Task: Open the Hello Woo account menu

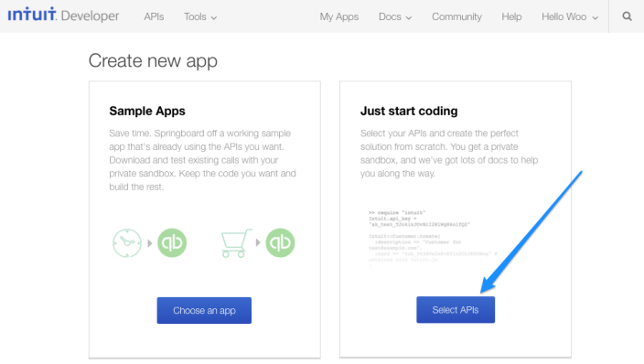Action: point(570,16)
